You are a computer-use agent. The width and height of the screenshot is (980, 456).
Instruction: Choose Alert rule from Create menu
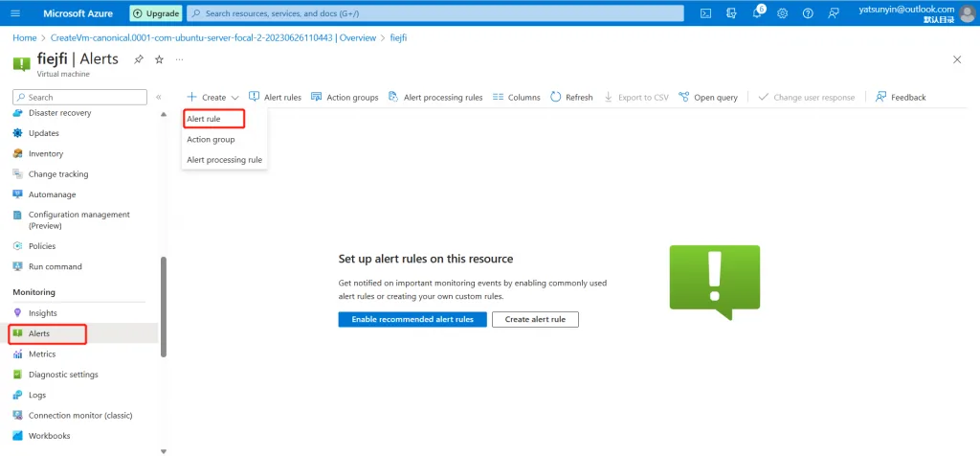[x=204, y=119]
